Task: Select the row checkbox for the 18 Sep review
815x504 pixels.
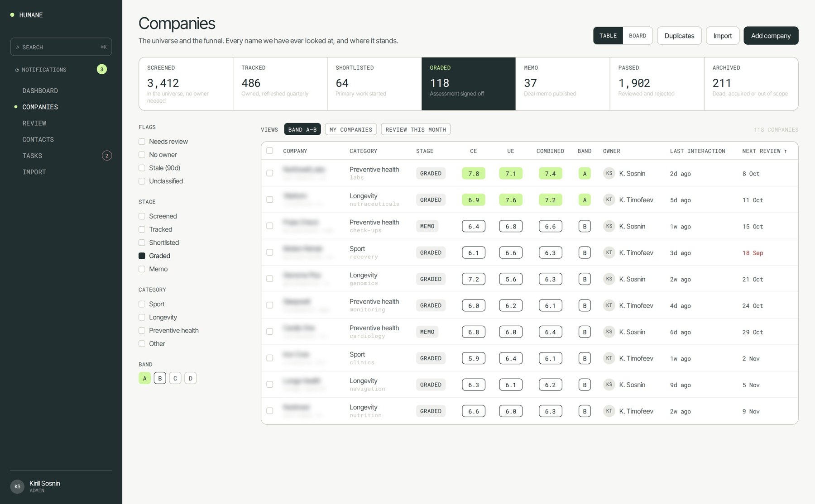Action: [270, 252]
